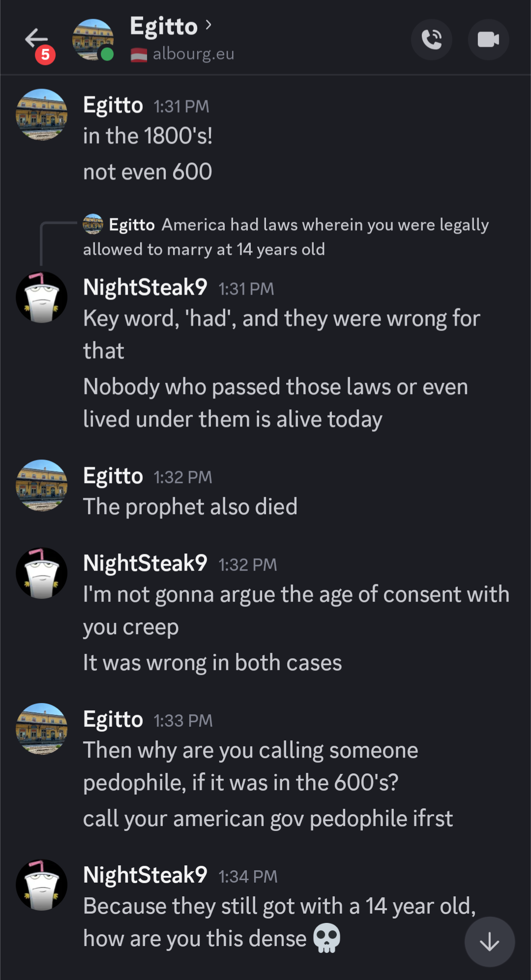Tap the albourg.eu server tag
Image resolution: width=531 pixels, height=980 pixels.
[183, 54]
